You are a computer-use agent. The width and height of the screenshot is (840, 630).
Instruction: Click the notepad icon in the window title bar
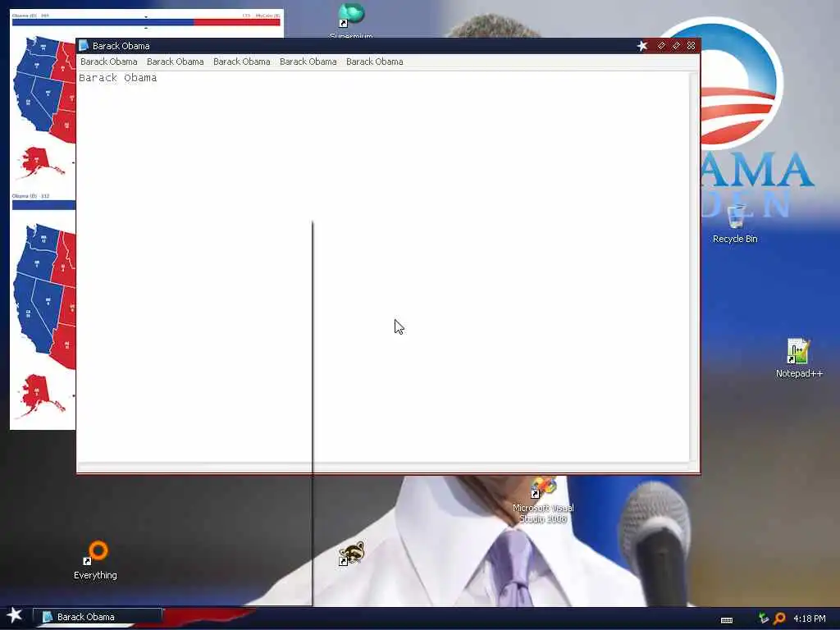pyautogui.click(x=84, y=46)
